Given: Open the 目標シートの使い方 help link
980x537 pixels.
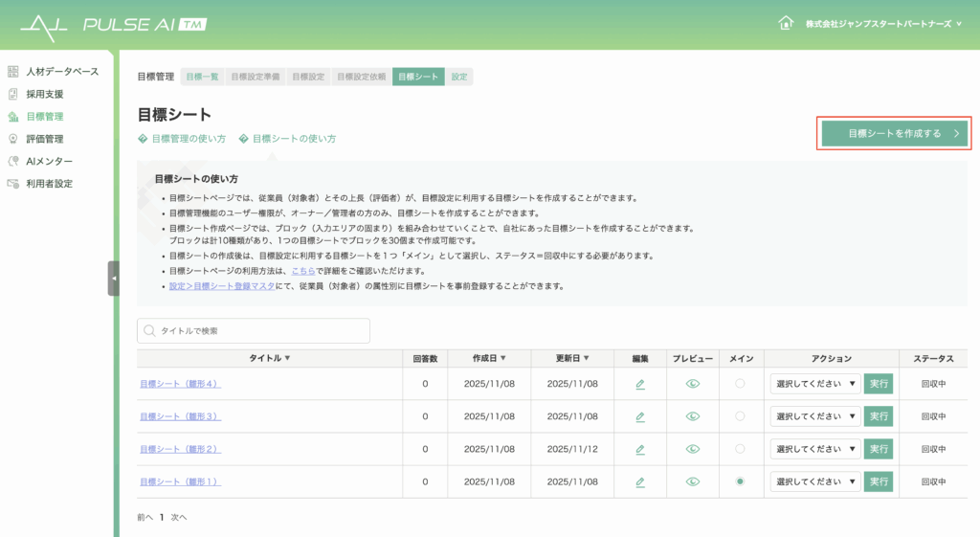Looking at the screenshot, I should 287,139.
